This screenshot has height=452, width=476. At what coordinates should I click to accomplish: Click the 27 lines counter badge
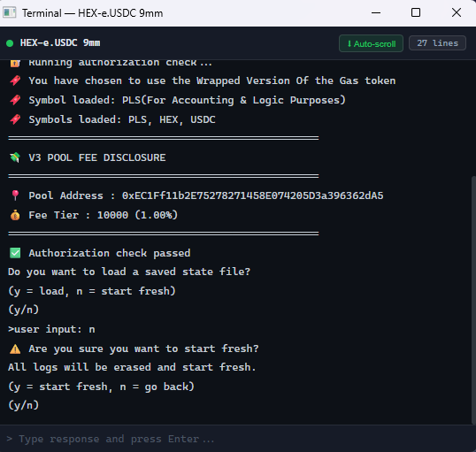click(x=437, y=43)
